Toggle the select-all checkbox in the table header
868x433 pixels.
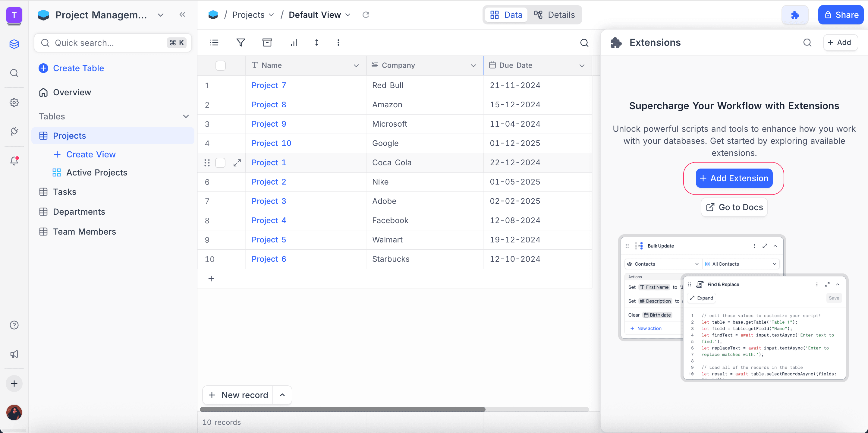tap(220, 65)
